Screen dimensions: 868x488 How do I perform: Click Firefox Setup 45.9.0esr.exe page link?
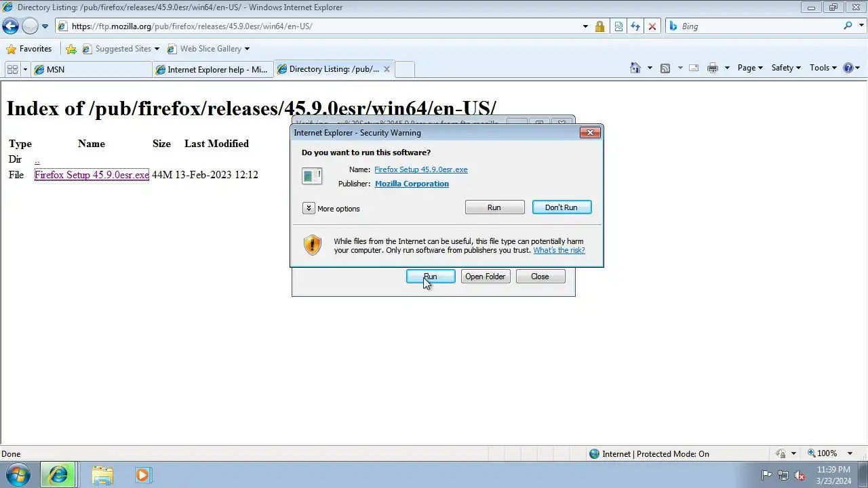click(x=92, y=175)
